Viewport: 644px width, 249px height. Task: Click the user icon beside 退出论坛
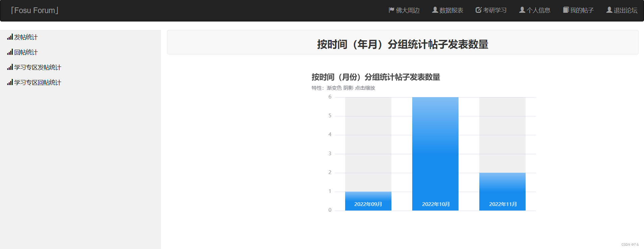tap(609, 10)
